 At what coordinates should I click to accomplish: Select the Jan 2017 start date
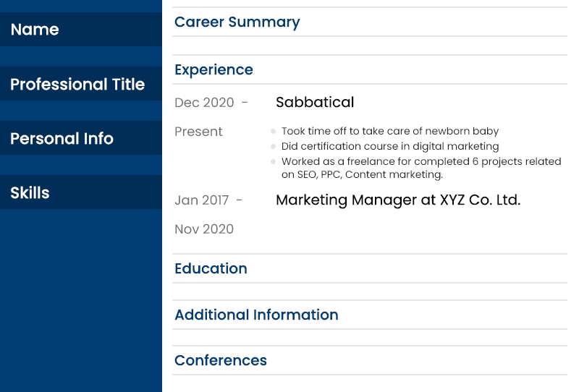tap(201, 200)
